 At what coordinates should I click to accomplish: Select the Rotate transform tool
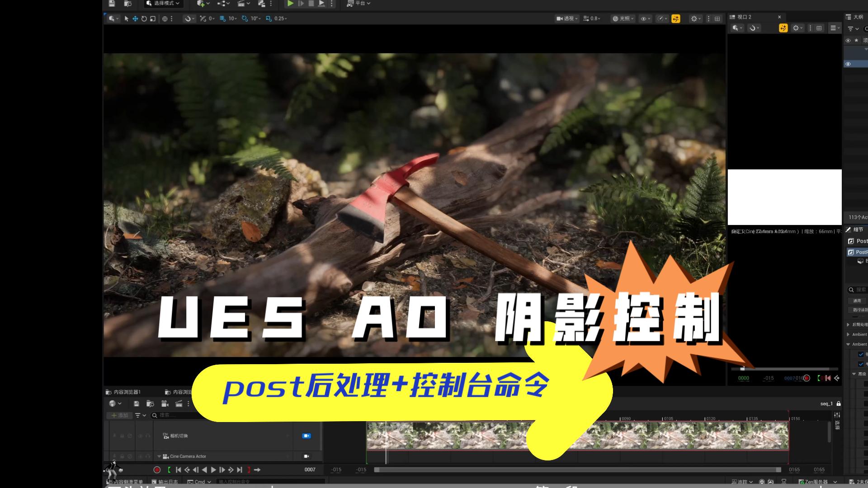pyautogui.click(x=144, y=19)
